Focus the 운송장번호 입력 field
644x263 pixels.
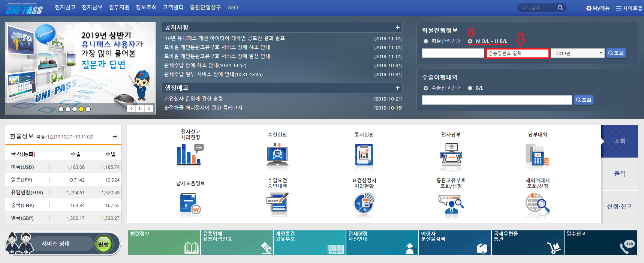pos(517,53)
